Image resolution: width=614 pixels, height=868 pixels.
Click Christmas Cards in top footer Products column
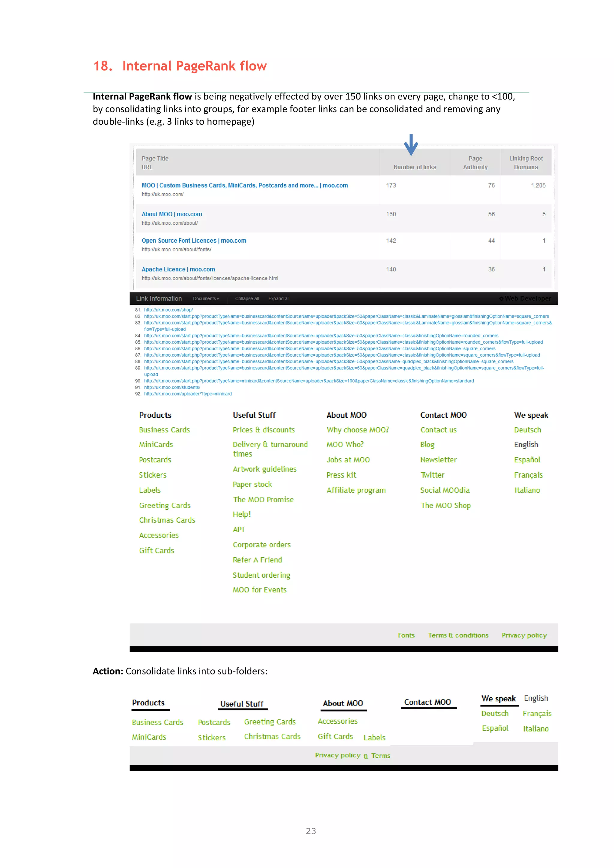click(167, 520)
